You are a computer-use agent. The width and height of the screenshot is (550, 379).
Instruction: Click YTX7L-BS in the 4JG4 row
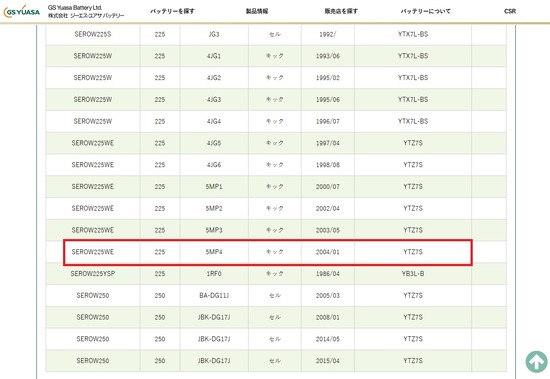pos(413,121)
